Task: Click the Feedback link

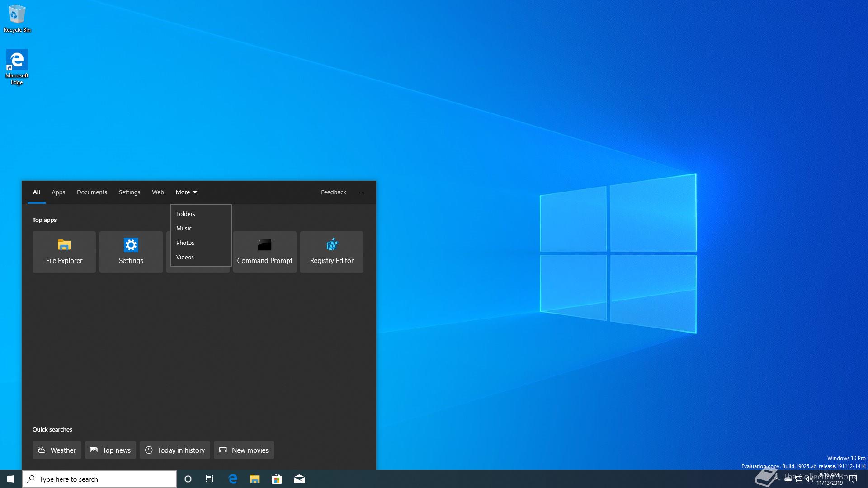Action: pyautogui.click(x=334, y=192)
